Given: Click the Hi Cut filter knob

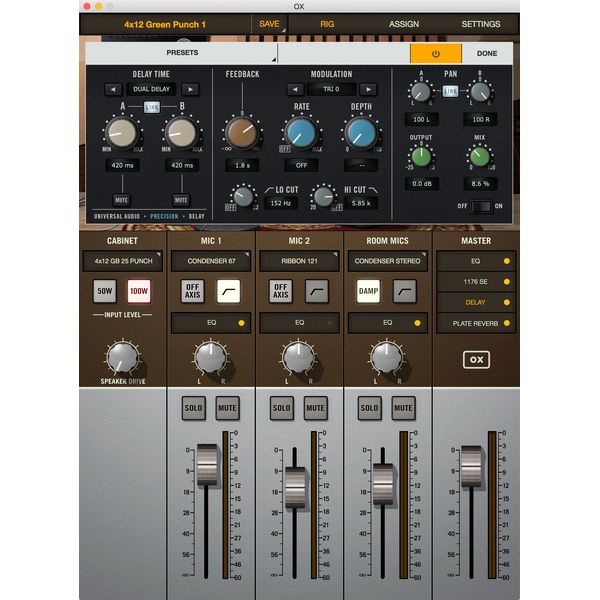Looking at the screenshot, I should (x=324, y=197).
